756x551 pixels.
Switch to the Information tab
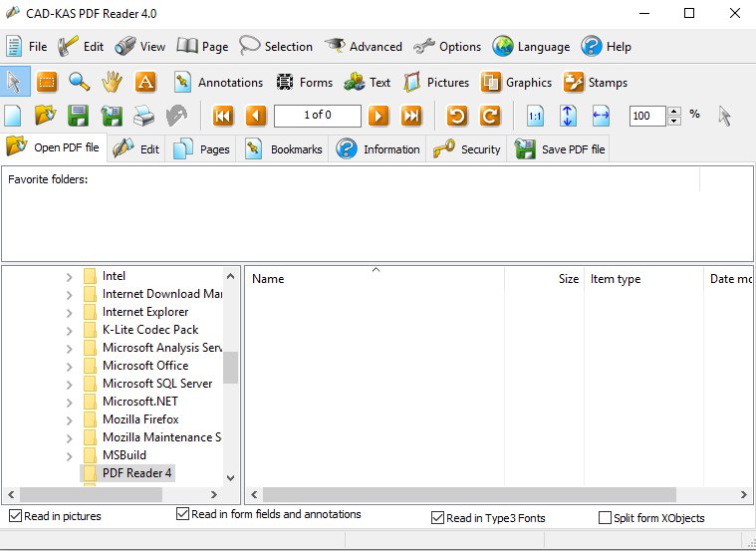378,149
